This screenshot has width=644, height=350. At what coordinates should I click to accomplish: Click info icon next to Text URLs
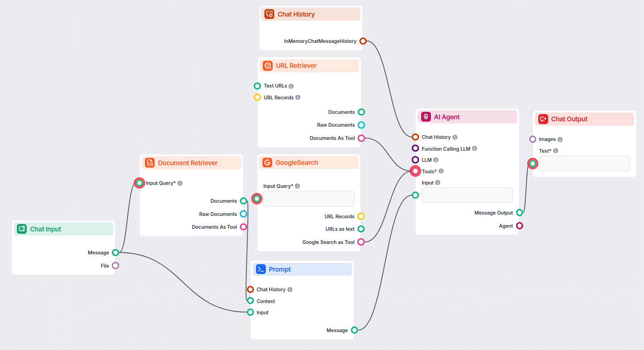[291, 86]
